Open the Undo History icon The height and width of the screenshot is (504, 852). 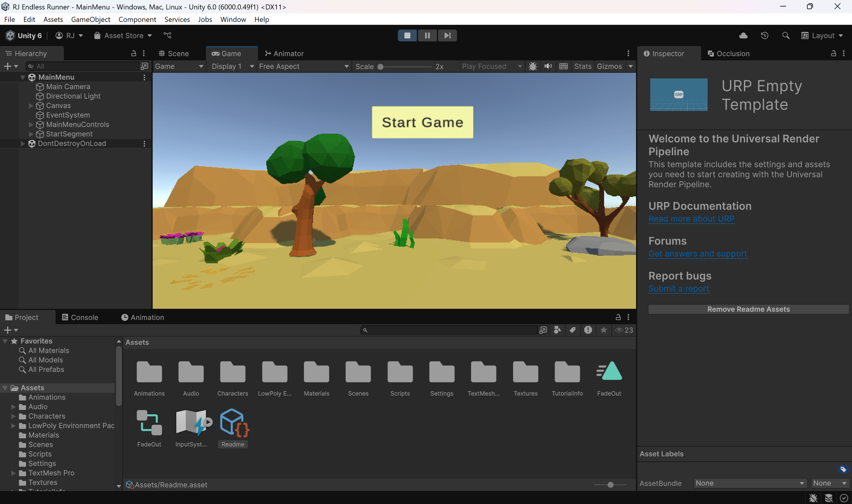click(764, 36)
